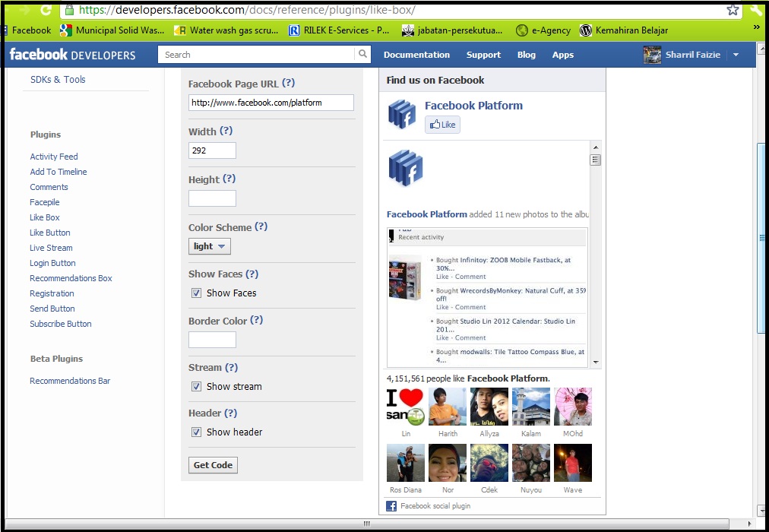Focus the developers Search box
The height and width of the screenshot is (532, 769).
pos(256,55)
